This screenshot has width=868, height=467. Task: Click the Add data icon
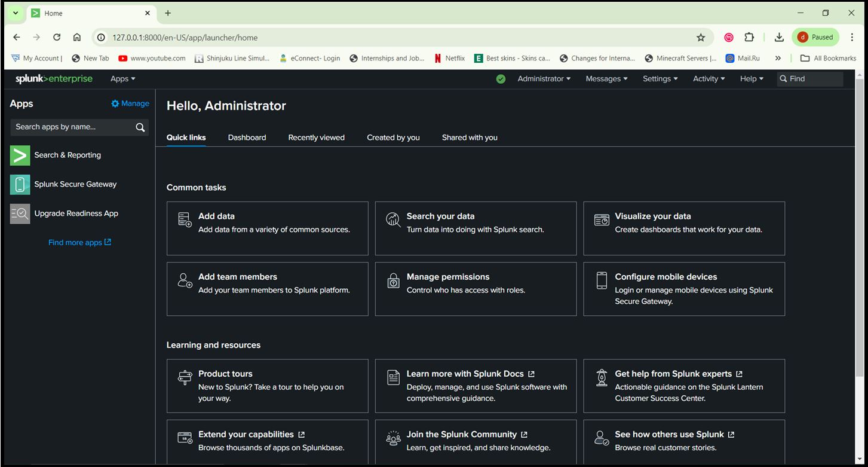coord(184,220)
